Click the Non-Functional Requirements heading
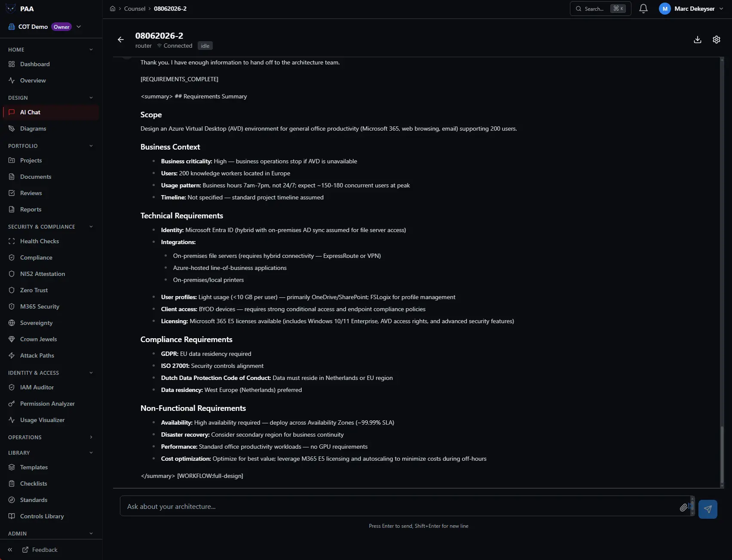Viewport: 732px width, 560px height. (x=193, y=408)
